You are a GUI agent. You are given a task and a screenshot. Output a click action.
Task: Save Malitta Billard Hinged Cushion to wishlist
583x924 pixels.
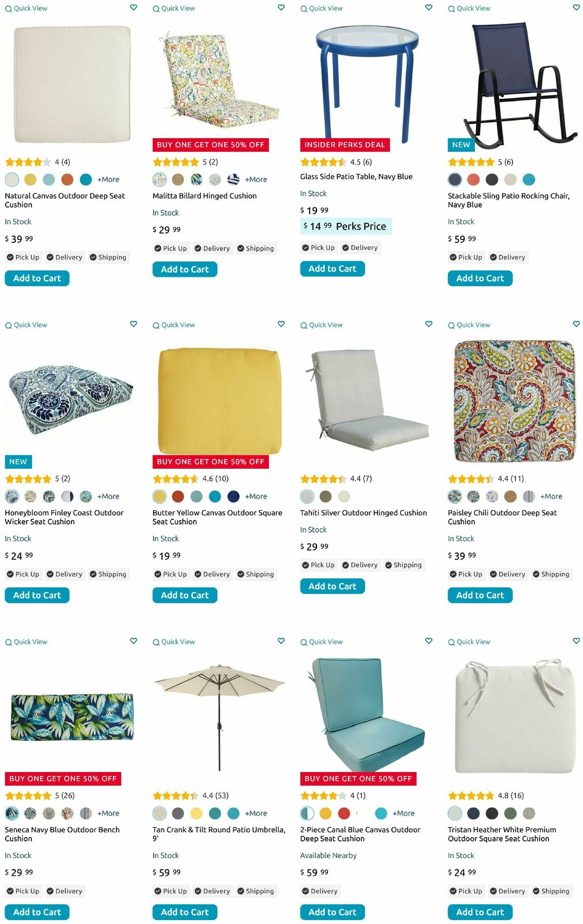click(x=281, y=7)
